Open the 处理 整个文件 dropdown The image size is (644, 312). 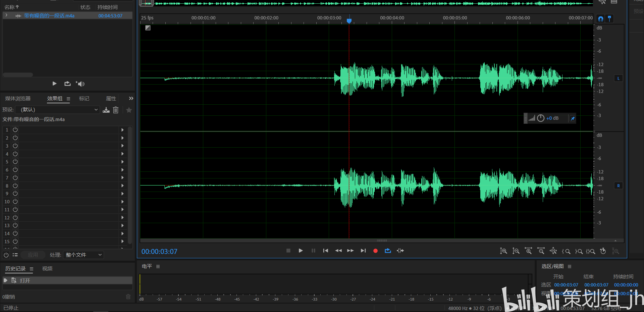pyautogui.click(x=83, y=255)
